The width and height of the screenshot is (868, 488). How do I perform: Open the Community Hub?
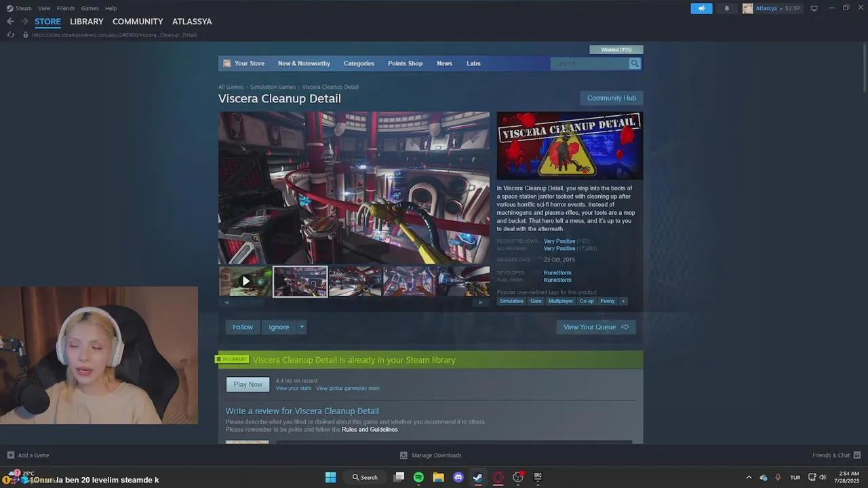(x=612, y=98)
